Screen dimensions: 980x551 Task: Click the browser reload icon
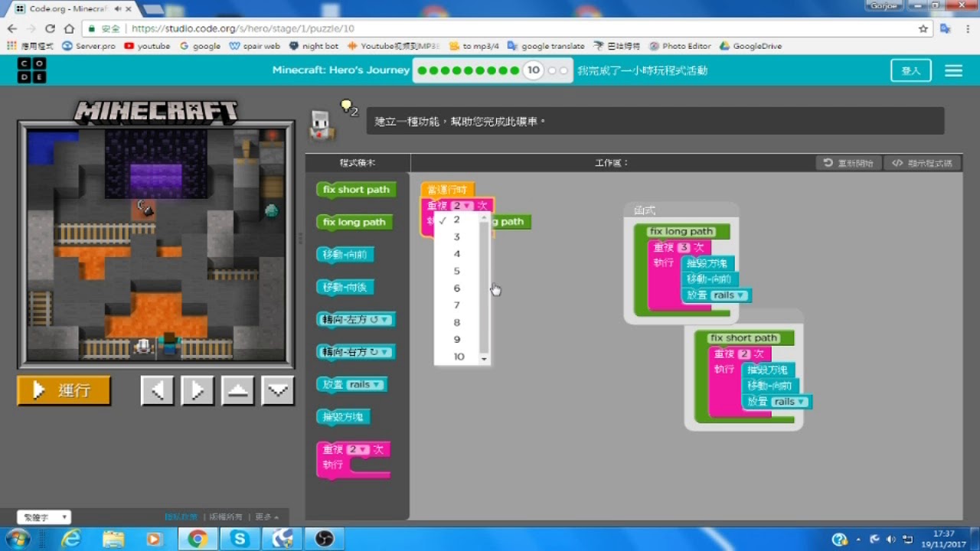[x=51, y=28]
